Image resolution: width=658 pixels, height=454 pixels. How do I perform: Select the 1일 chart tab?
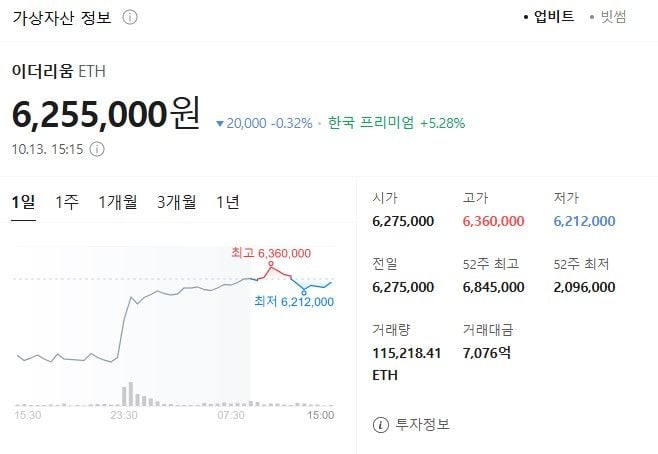click(x=23, y=202)
